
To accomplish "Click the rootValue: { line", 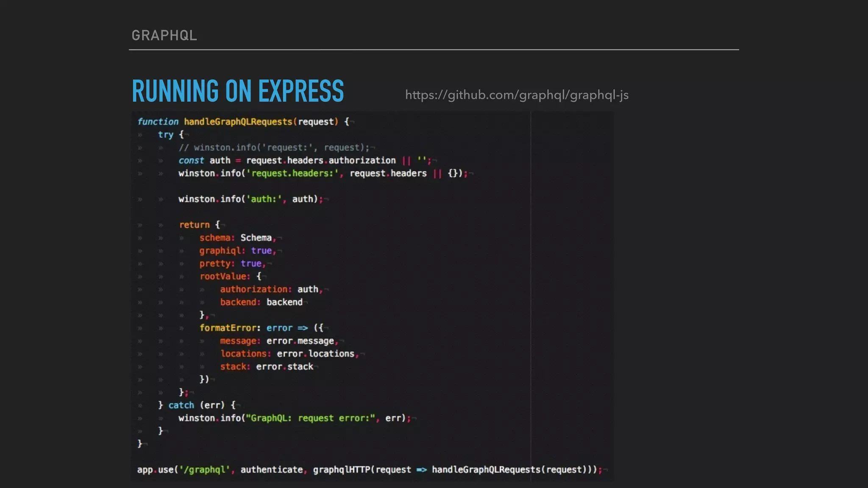I will click(230, 277).
